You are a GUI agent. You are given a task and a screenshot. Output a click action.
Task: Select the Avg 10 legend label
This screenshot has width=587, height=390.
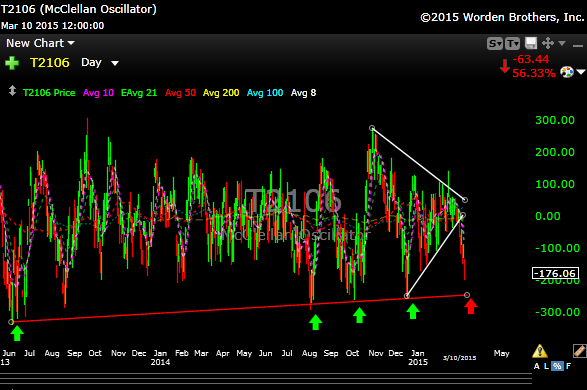click(98, 93)
